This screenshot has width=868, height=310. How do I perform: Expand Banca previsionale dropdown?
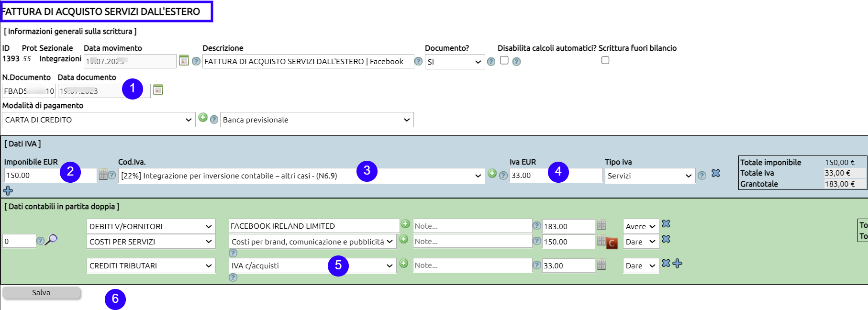(x=316, y=120)
